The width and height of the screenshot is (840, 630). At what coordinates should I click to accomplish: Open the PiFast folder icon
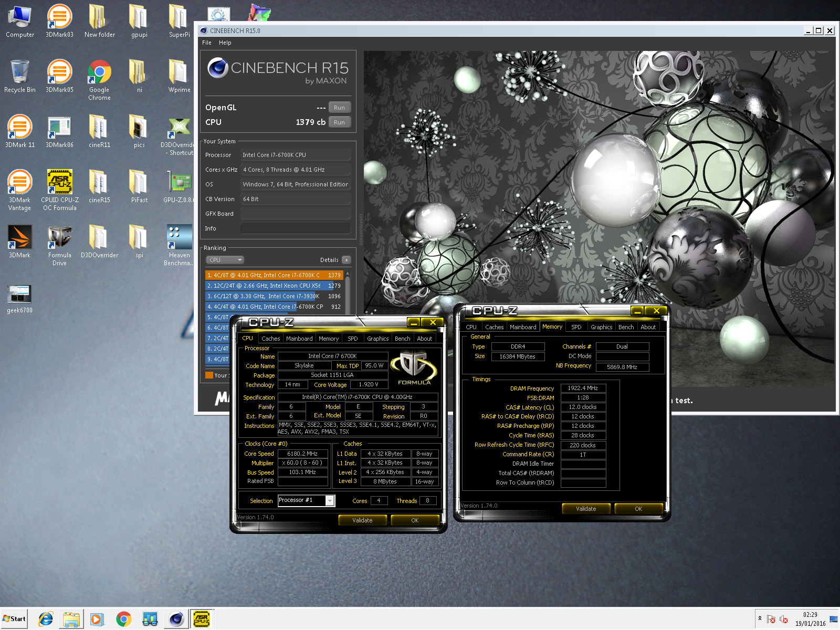coord(139,186)
